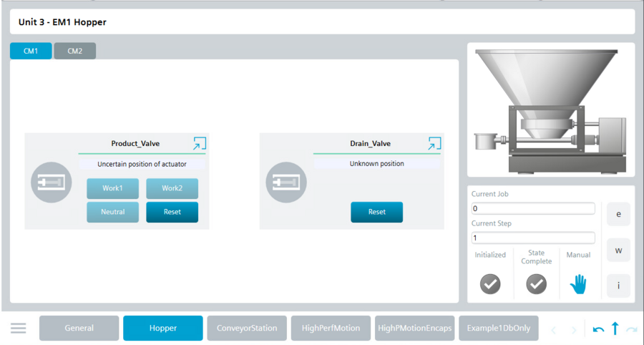Set Product_Valve to Neutral
The width and height of the screenshot is (644, 345).
(x=112, y=213)
